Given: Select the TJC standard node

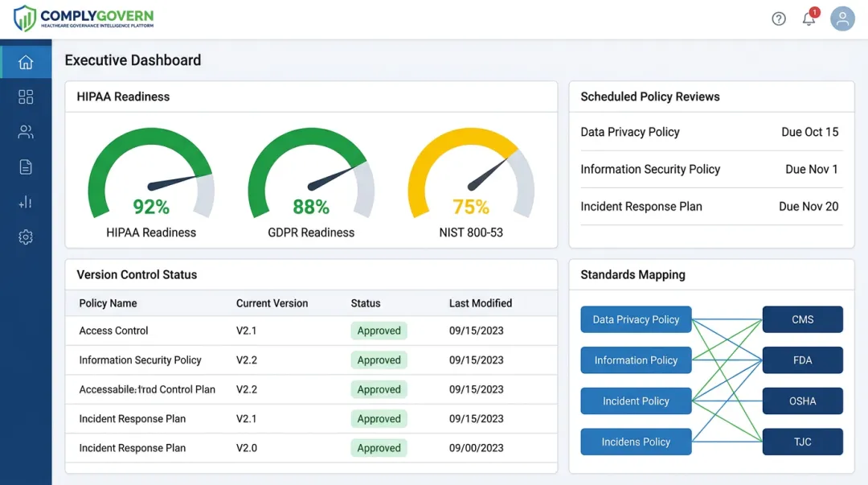Looking at the screenshot, I should click(x=803, y=442).
